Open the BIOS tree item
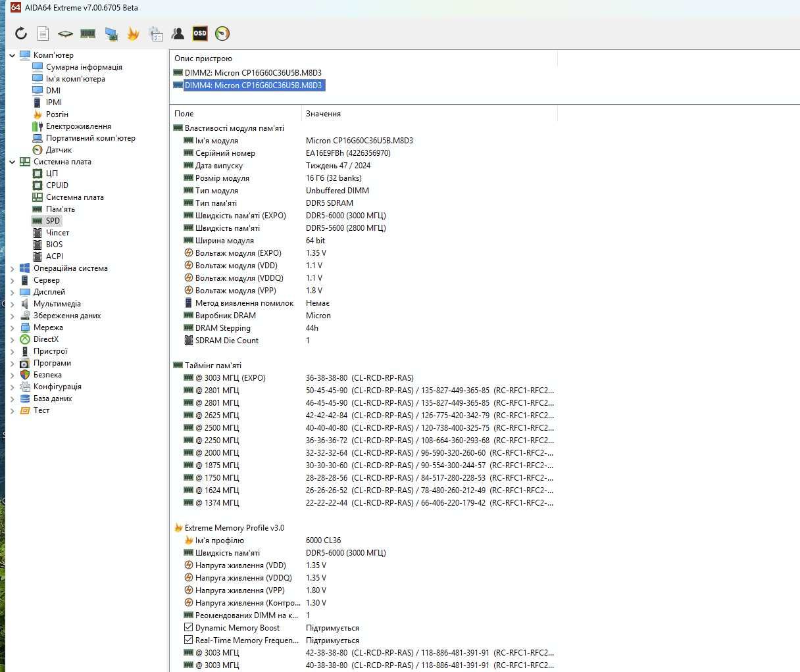The height and width of the screenshot is (672, 800). [55, 245]
